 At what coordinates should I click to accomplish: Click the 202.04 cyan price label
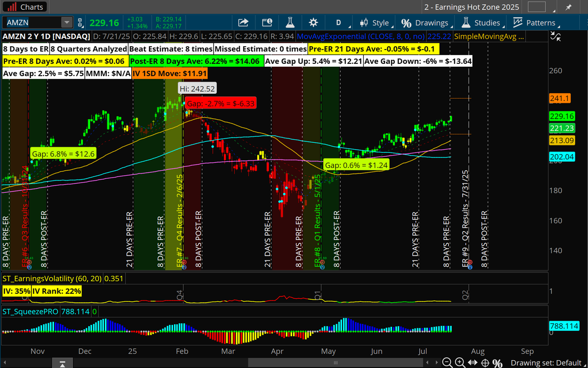(x=562, y=157)
